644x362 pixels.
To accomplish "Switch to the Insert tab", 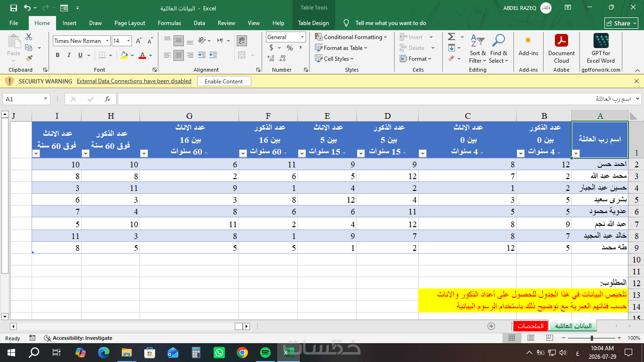I will 69,23.
